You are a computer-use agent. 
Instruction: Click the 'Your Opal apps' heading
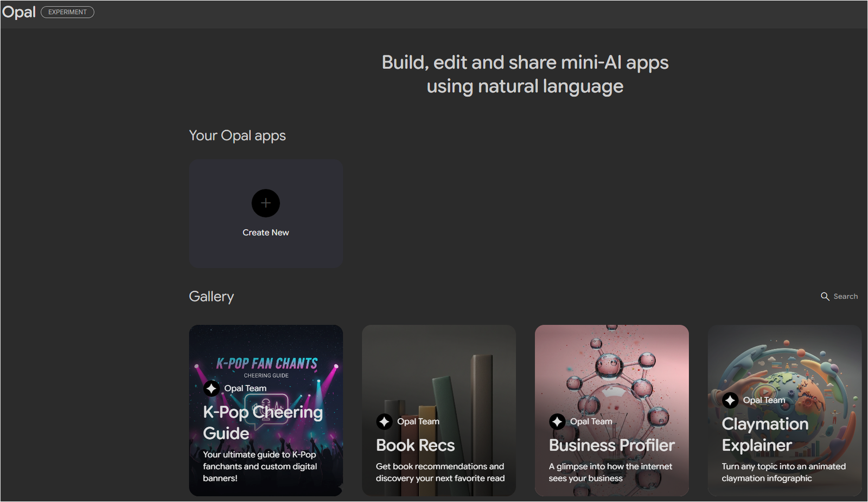[237, 136]
